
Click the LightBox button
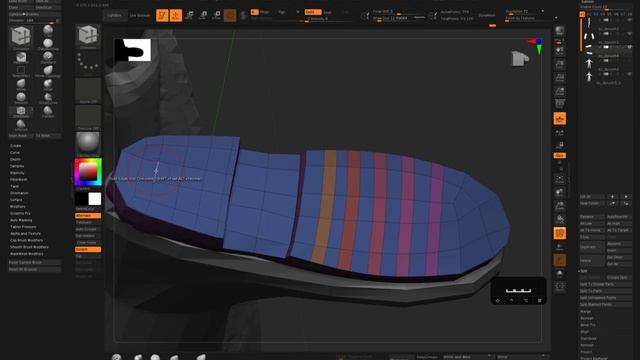[x=114, y=16]
